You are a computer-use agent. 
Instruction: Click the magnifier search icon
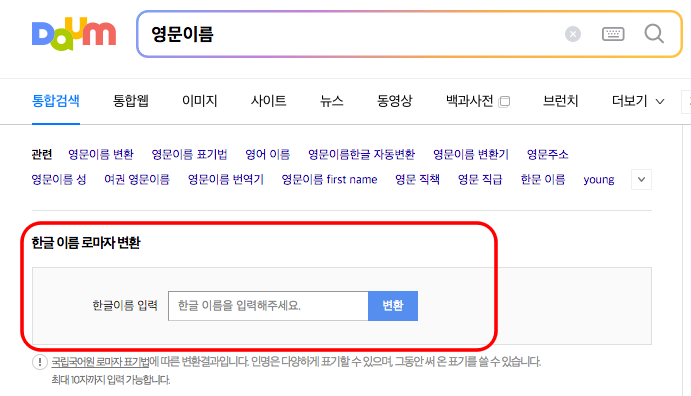654,33
